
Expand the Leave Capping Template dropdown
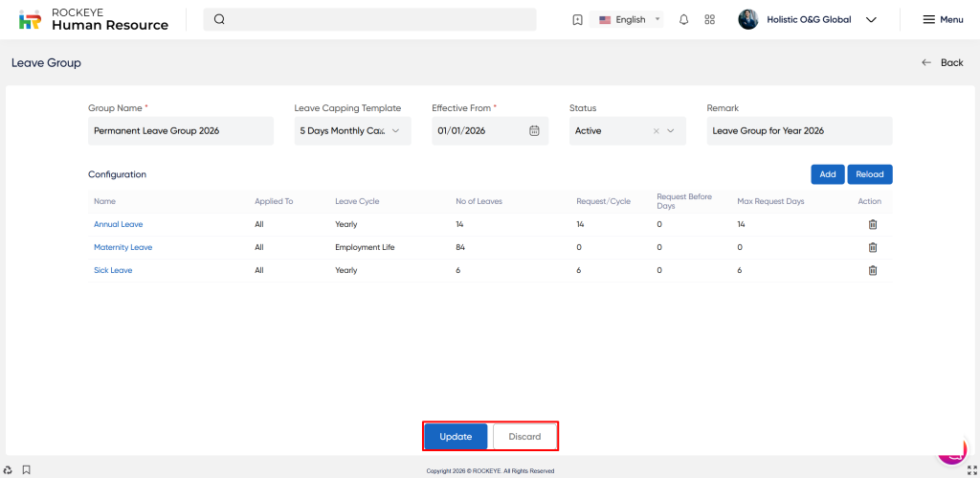(396, 131)
